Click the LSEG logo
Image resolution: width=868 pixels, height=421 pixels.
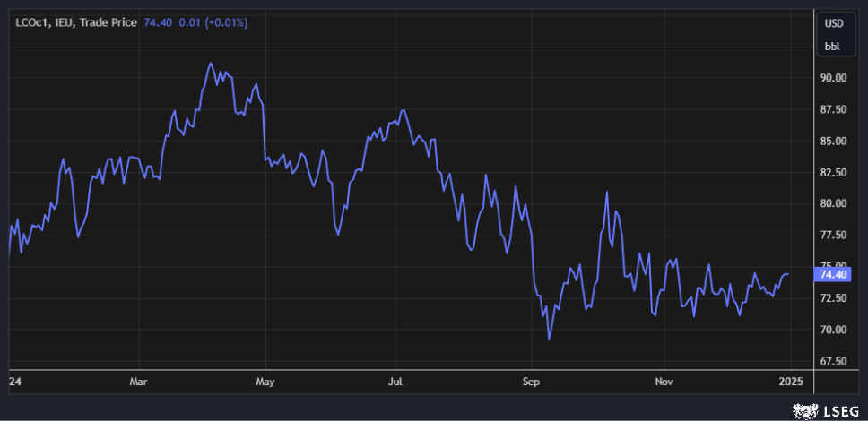pos(826,411)
